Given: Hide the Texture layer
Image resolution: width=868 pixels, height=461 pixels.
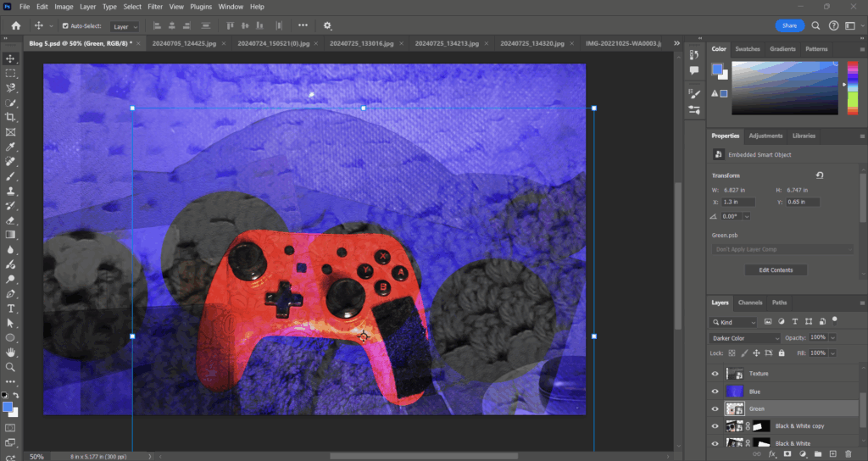Looking at the screenshot, I should (715, 374).
